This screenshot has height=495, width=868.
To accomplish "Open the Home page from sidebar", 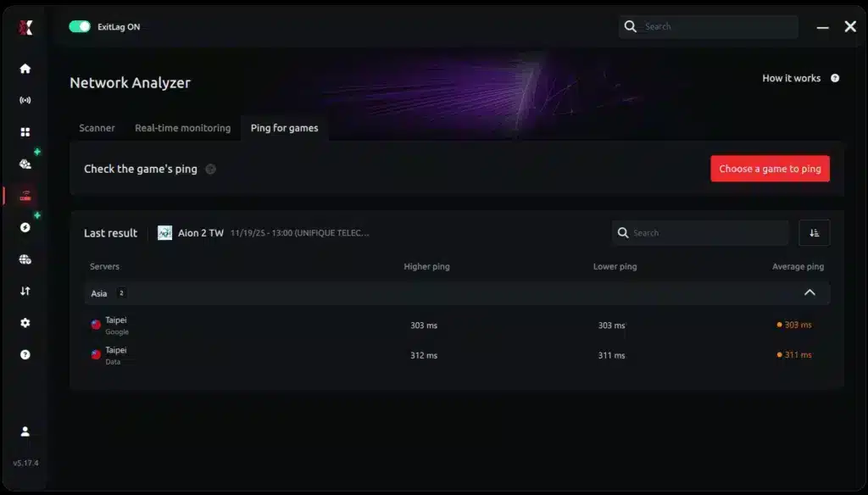I will (25, 69).
